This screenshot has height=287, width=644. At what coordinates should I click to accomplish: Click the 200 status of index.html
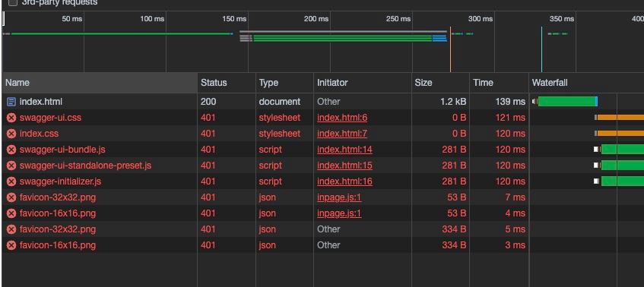(208, 102)
